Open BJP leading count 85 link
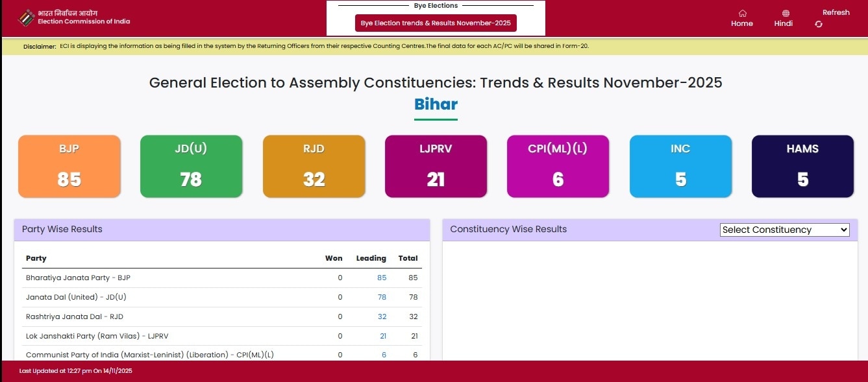 [x=381, y=278]
